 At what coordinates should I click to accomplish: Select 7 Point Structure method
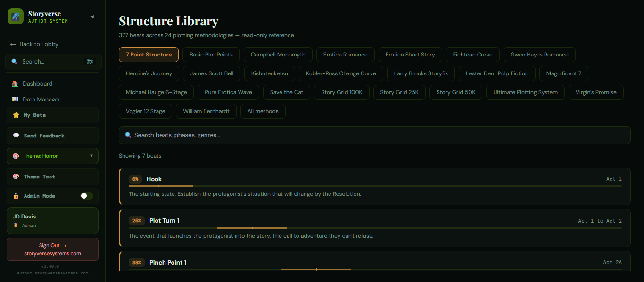coord(149,55)
